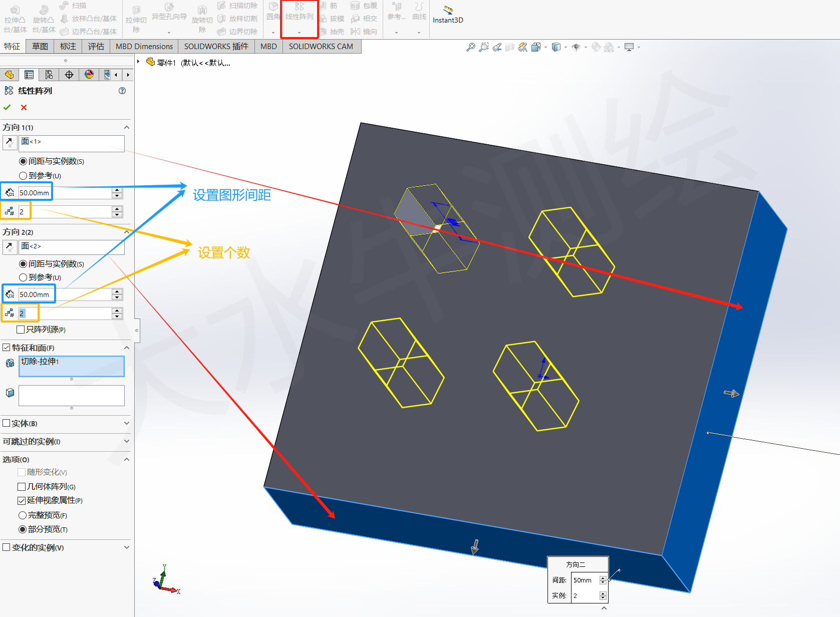
Task: Collapse the 选项 section
Action: click(127, 459)
